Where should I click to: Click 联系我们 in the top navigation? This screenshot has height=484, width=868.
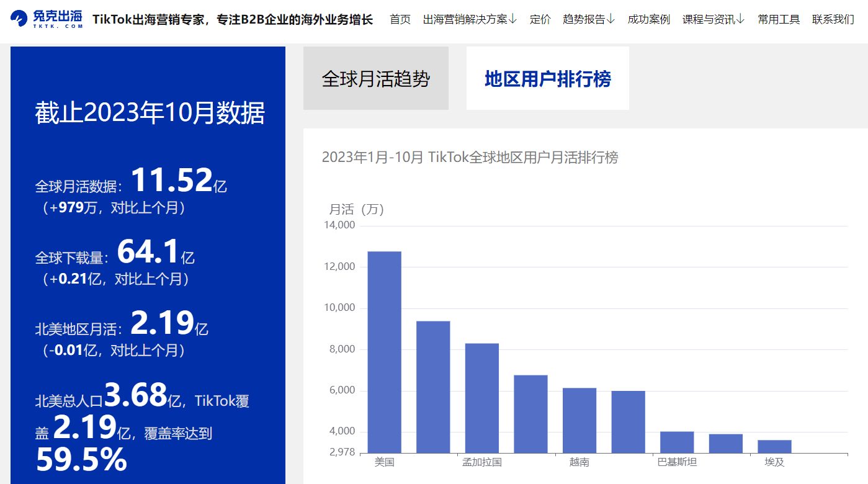click(833, 19)
